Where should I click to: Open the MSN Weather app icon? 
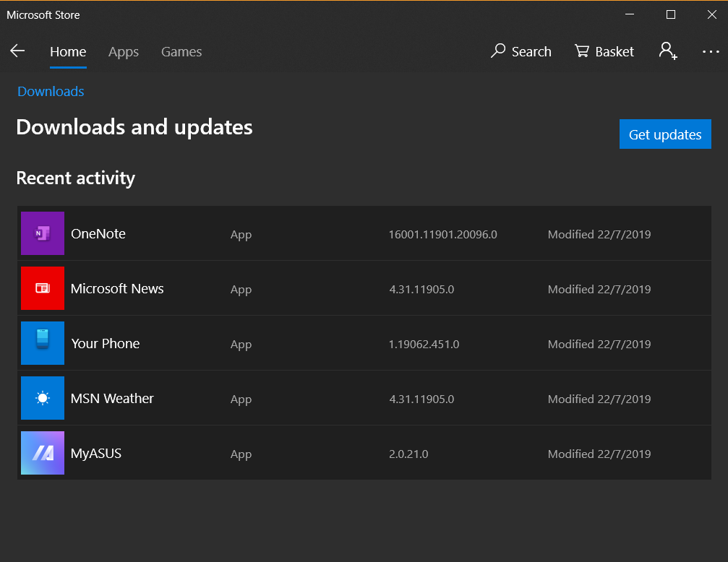pos(43,398)
